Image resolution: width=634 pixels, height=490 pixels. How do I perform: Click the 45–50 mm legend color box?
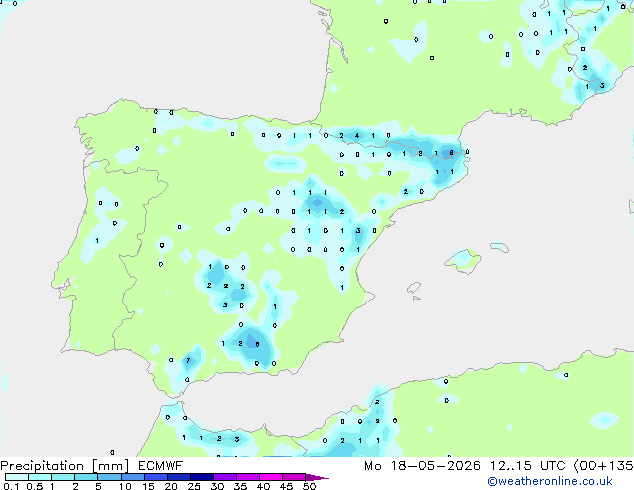[x=294, y=477]
